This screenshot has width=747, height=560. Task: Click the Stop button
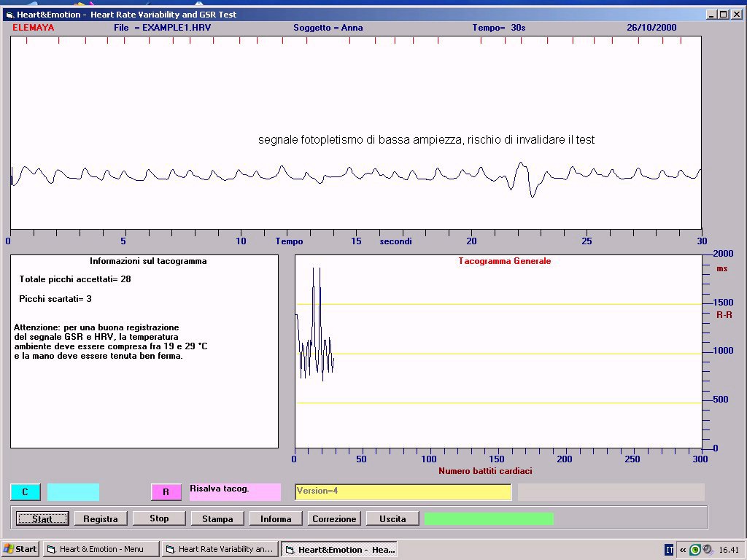159,518
